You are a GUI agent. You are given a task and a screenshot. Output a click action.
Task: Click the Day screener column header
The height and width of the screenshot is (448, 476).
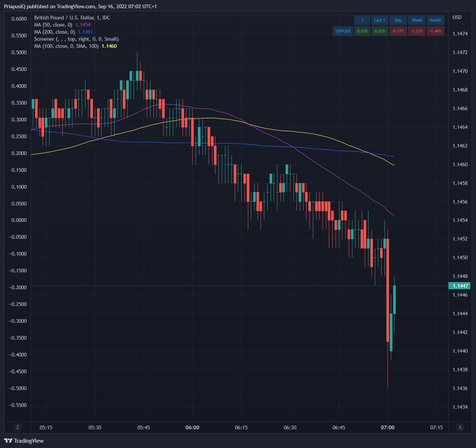pyautogui.click(x=398, y=20)
